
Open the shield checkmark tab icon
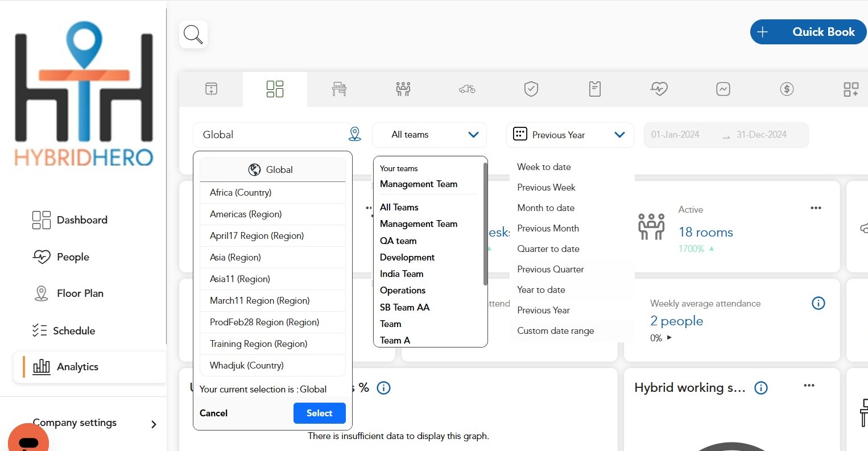click(531, 89)
